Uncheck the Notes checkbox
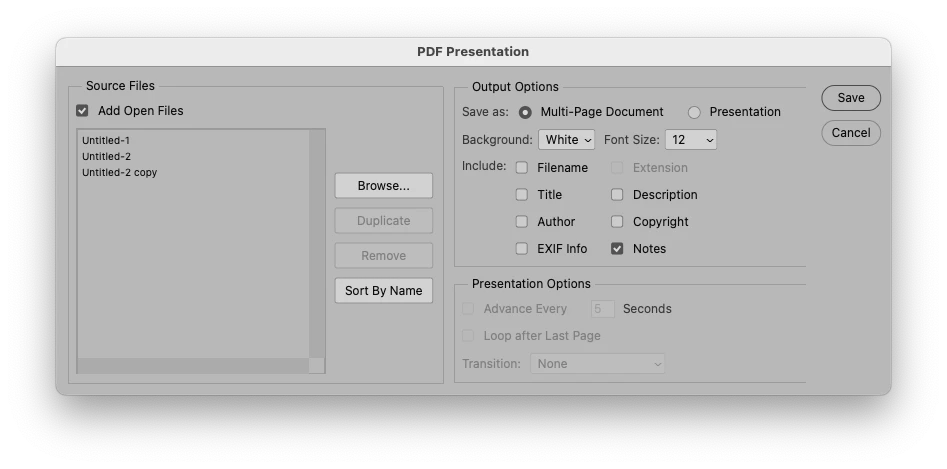947x469 pixels. point(617,249)
